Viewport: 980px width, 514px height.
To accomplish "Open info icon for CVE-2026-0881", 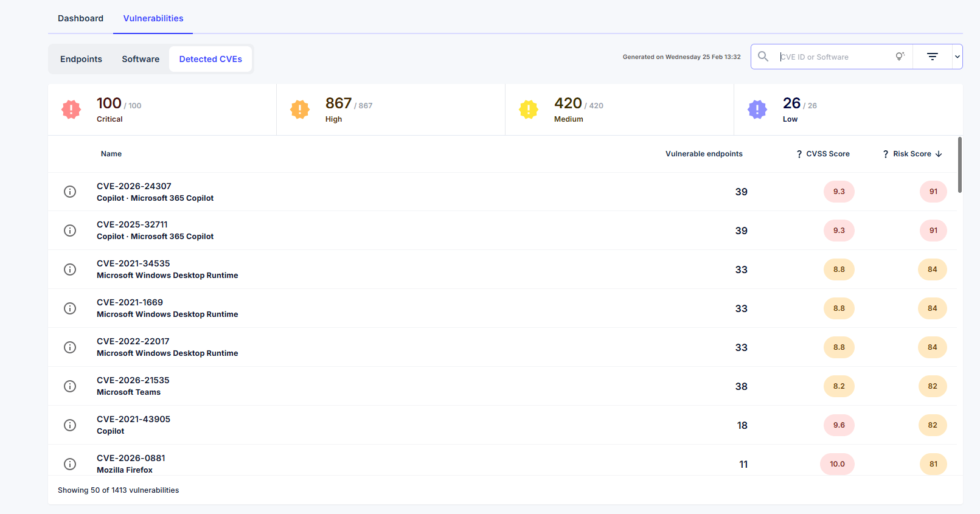I will (x=70, y=464).
